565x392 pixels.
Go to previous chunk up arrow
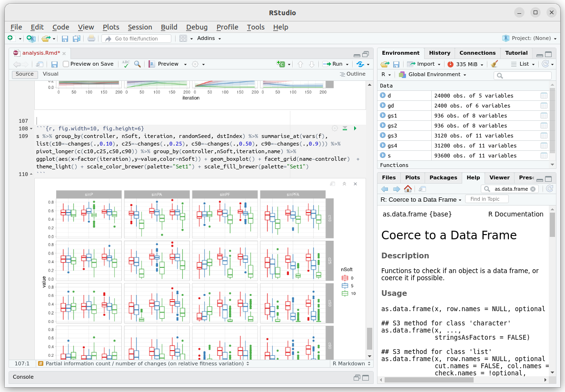(x=300, y=64)
